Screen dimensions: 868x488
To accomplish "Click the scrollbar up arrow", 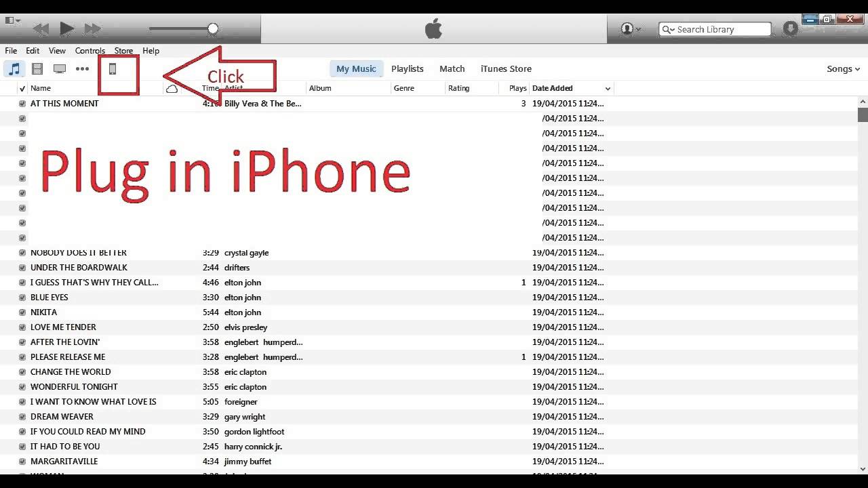I will [x=863, y=100].
